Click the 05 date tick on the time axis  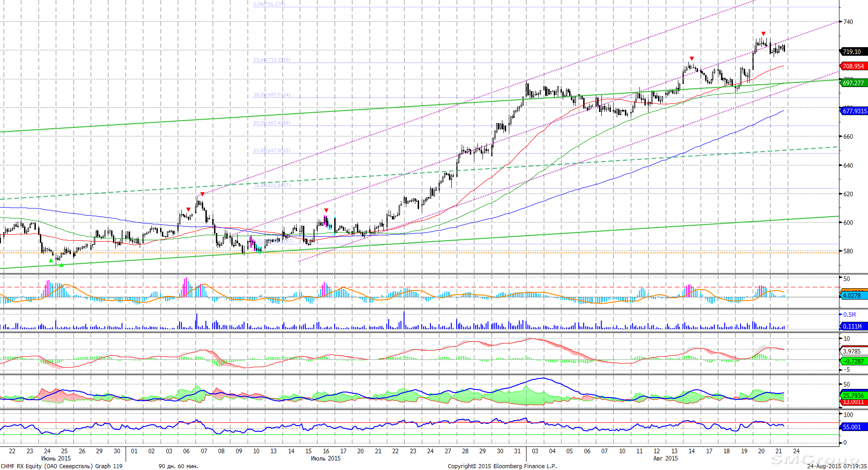click(x=570, y=451)
